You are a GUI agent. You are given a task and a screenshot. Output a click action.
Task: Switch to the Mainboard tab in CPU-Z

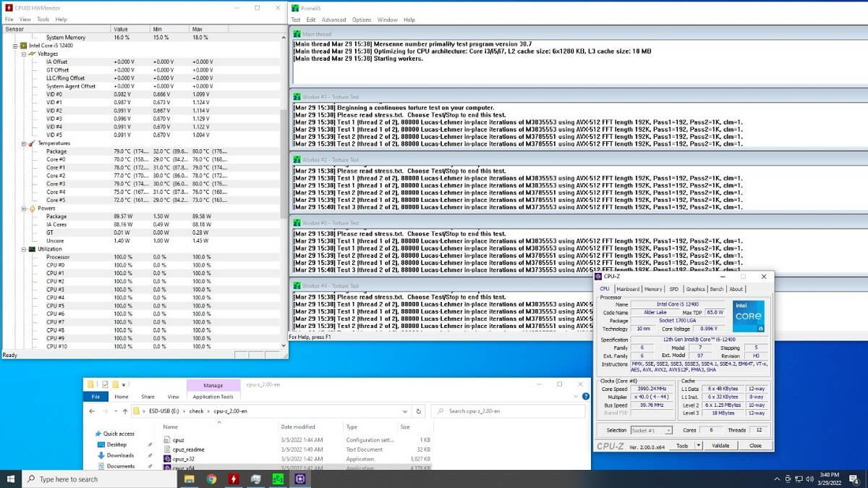coord(628,289)
